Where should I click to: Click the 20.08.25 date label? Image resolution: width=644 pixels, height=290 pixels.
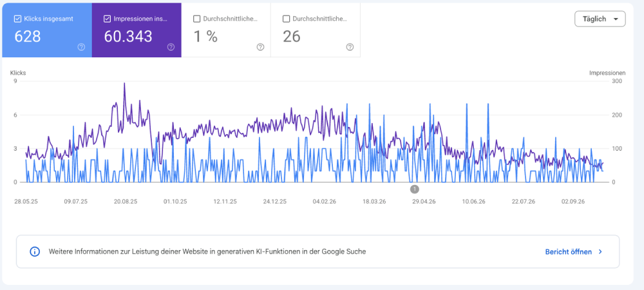point(125,202)
